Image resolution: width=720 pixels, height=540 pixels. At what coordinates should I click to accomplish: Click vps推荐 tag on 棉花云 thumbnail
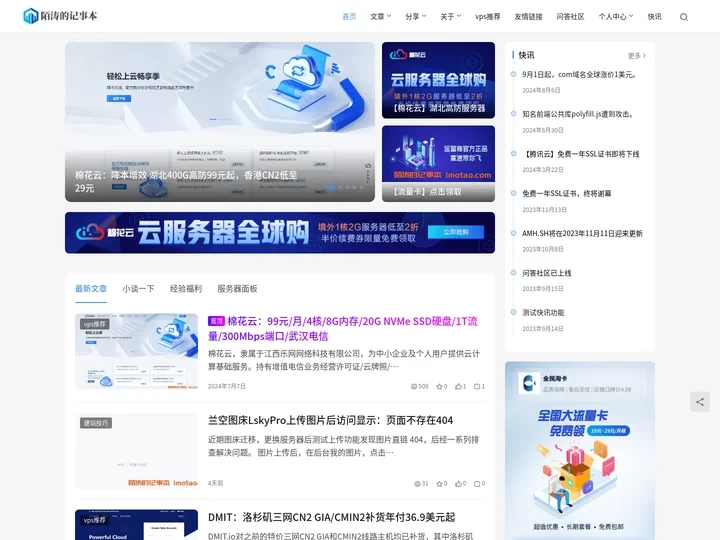click(95, 324)
